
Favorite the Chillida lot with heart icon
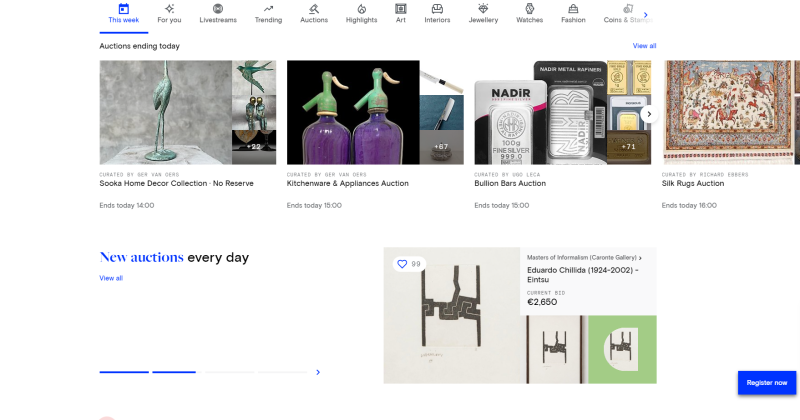coord(402,264)
